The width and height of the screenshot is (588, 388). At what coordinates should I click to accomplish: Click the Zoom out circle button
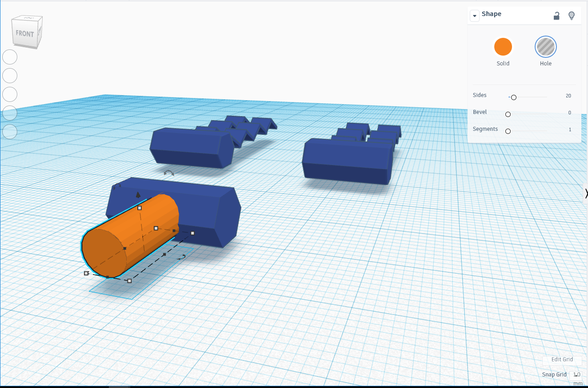point(10,113)
